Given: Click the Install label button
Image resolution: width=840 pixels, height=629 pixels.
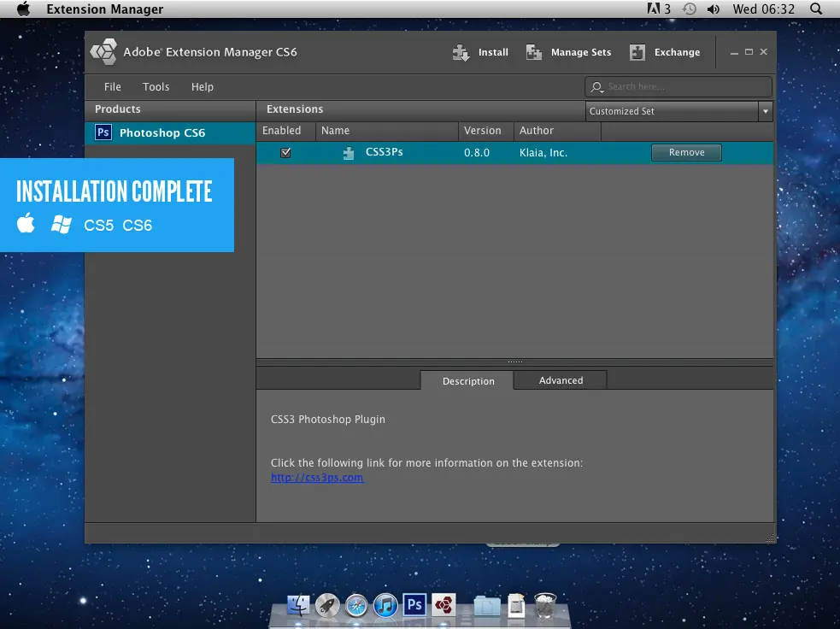Looking at the screenshot, I should [x=493, y=52].
